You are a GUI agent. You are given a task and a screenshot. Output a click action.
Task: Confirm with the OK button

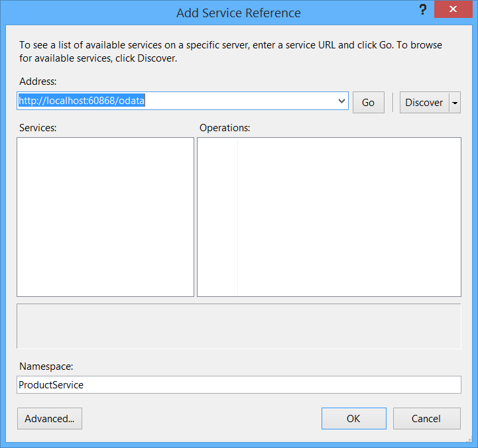(x=353, y=419)
